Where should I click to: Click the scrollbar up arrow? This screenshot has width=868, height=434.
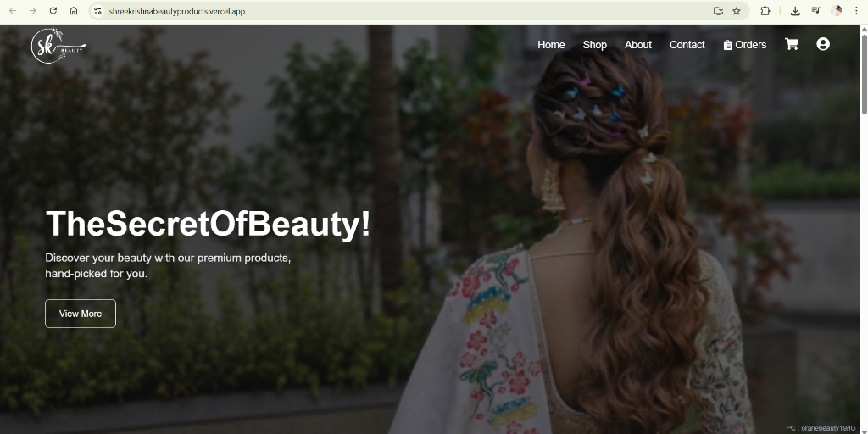coord(864,30)
